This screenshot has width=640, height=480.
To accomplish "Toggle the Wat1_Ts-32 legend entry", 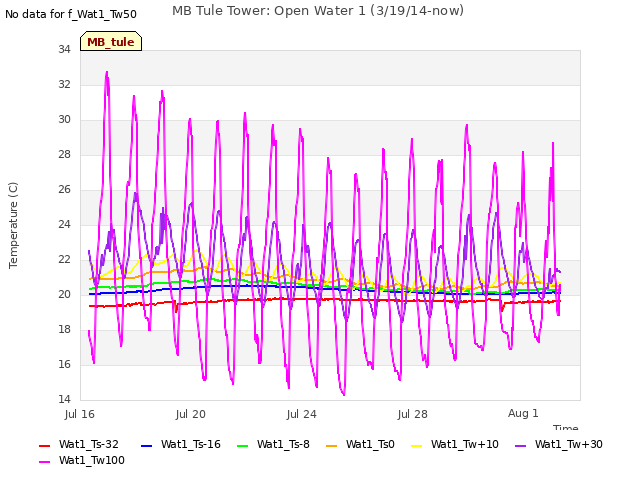I will (79, 444).
